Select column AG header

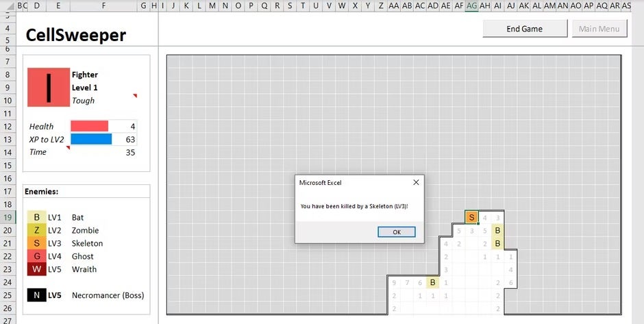[471, 5]
